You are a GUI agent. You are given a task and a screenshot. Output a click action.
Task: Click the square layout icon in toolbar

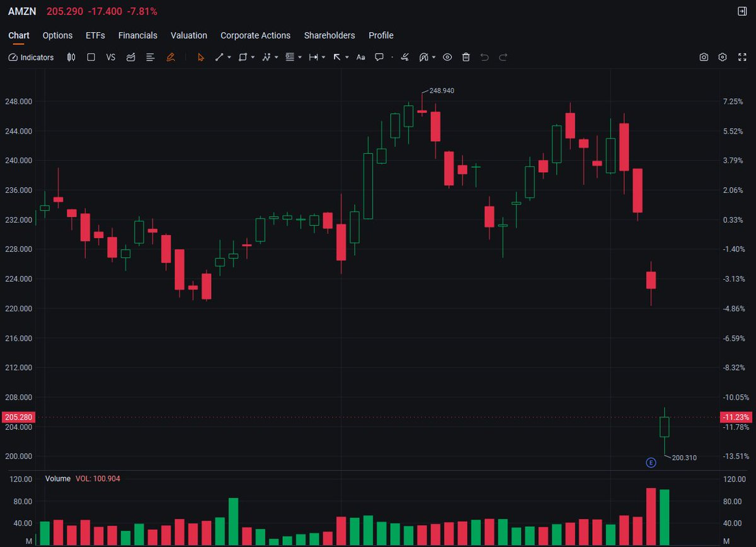click(x=91, y=57)
